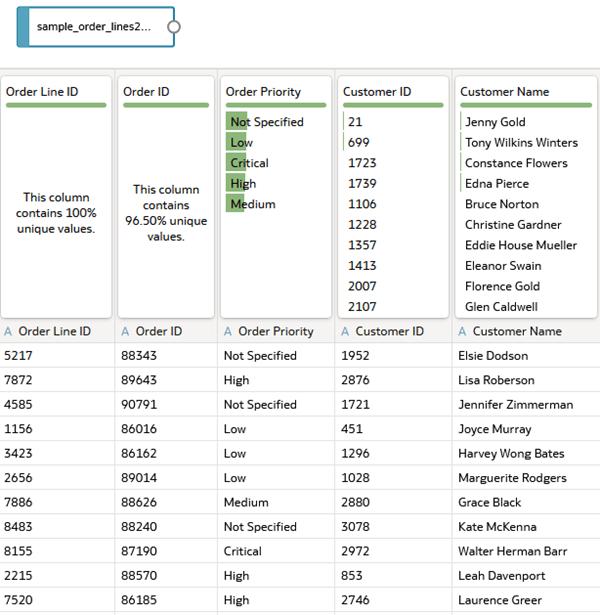Select 'Eddie House Mueller' in Customer Name tile

[521, 246]
